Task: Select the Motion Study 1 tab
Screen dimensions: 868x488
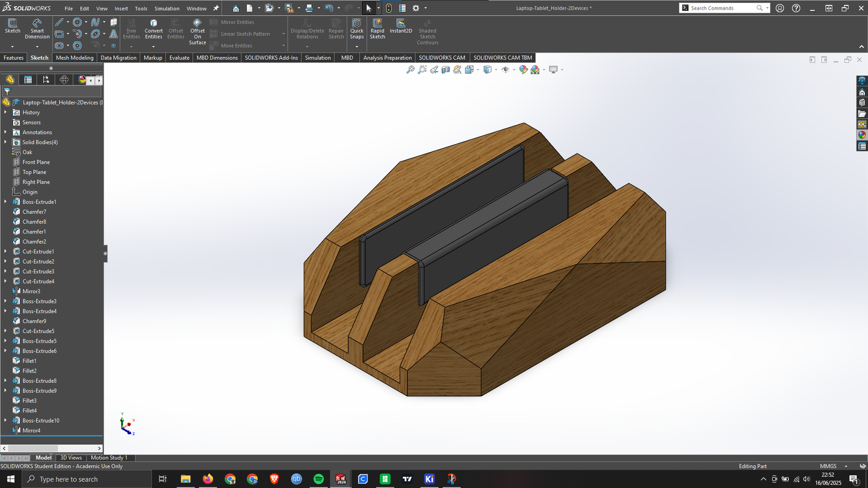Action: 108,458
